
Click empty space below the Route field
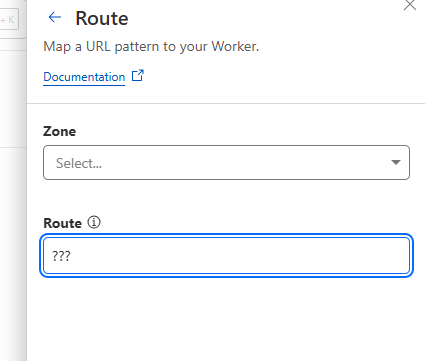point(226,317)
